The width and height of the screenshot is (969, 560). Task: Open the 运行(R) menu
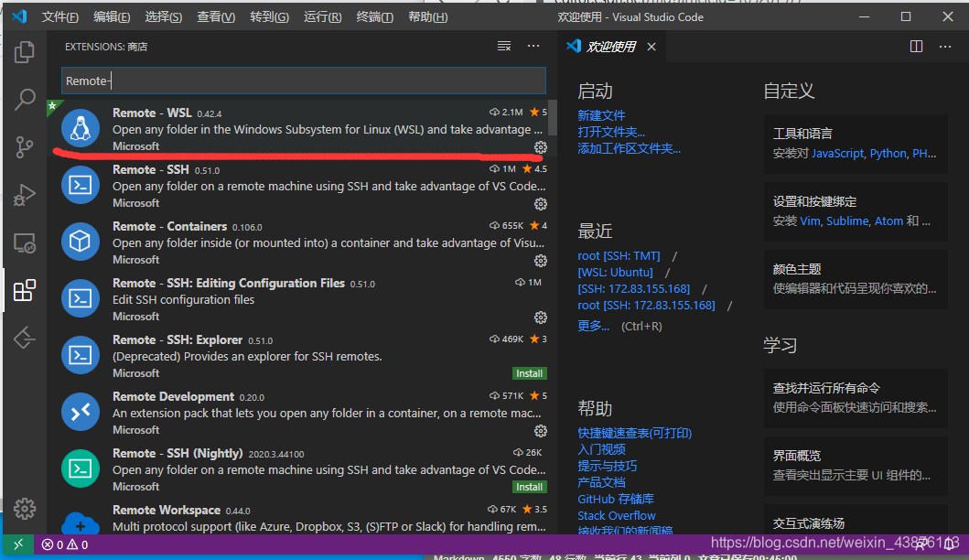click(323, 16)
